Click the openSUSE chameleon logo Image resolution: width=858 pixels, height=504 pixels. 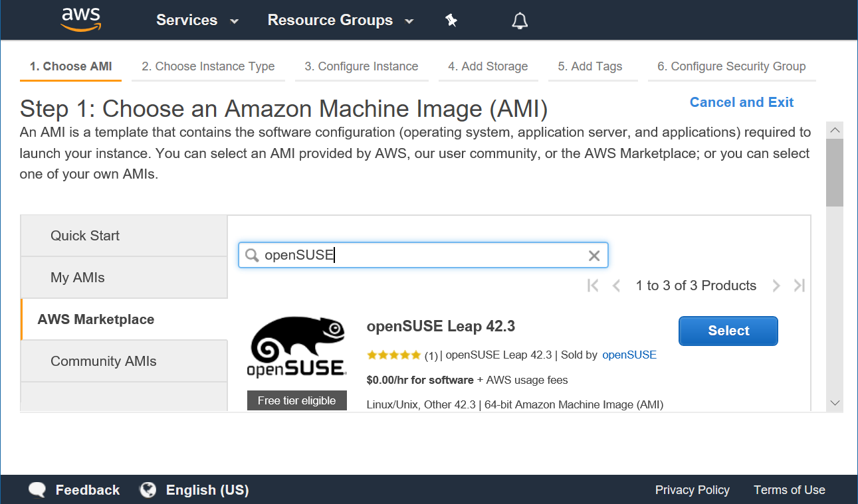297,348
